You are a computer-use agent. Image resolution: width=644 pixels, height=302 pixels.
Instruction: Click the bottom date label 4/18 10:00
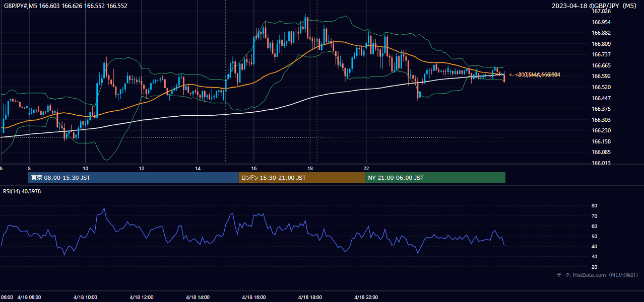85,297
